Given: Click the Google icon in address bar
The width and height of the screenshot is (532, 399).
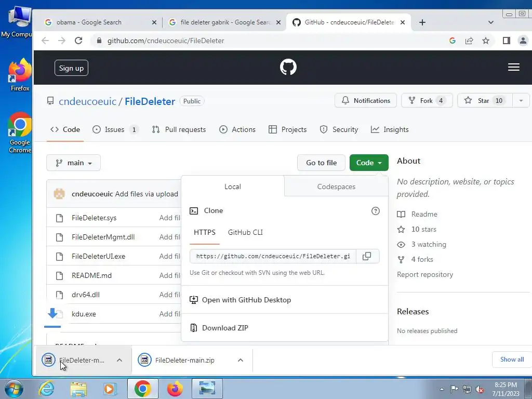Looking at the screenshot, I should [x=453, y=41].
